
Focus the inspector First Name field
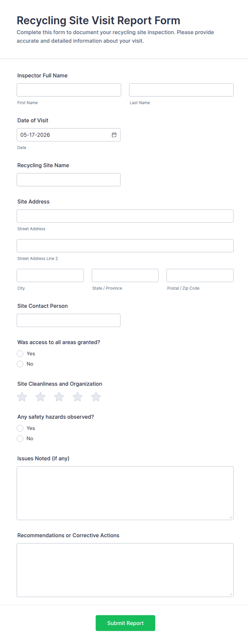click(69, 90)
